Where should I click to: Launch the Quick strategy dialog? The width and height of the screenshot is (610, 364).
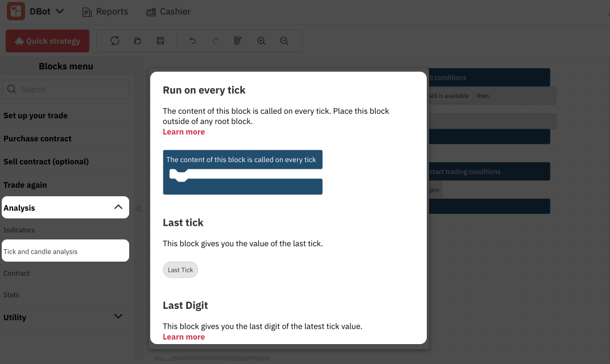click(x=47, y=40)
